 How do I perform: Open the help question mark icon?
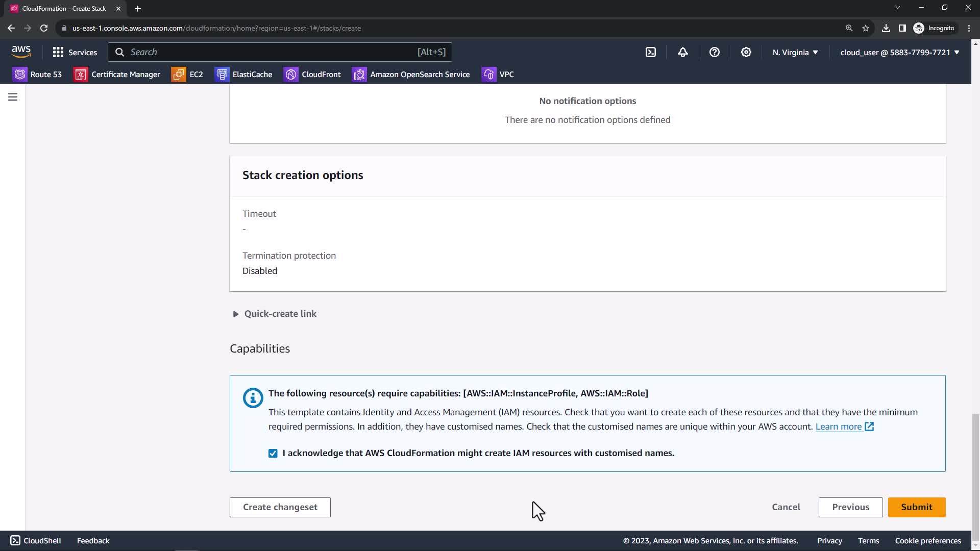(x=714, y=52)
